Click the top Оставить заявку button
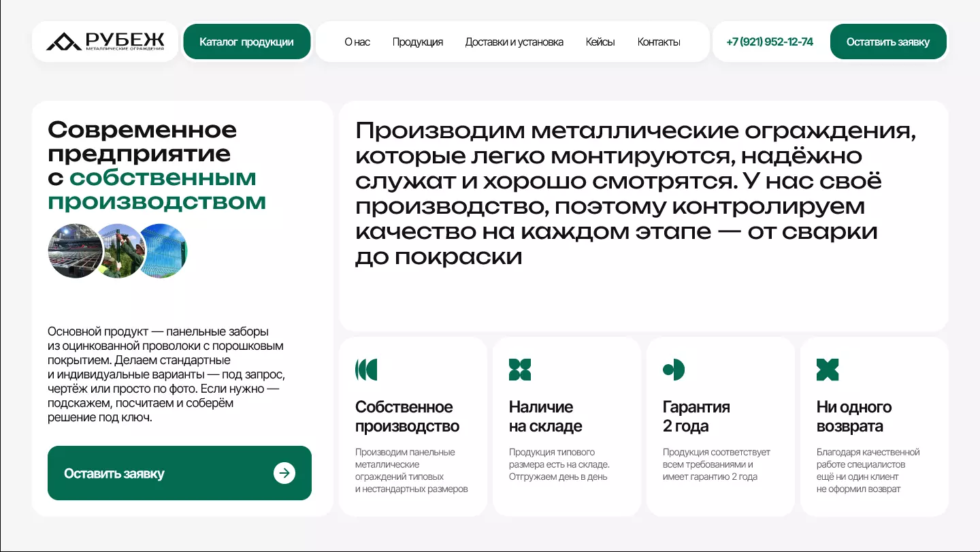The width and height of the screenshot is (980, 552). 888,41
